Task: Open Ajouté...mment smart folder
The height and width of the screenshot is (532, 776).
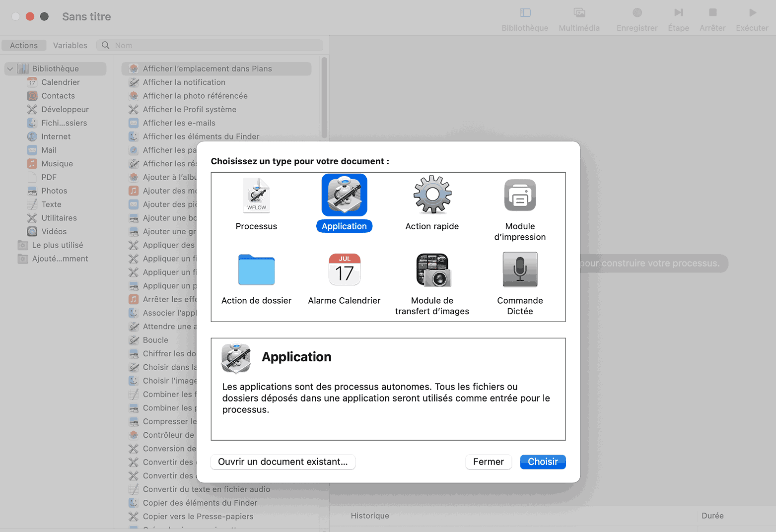Action: [x=60, y=259]
